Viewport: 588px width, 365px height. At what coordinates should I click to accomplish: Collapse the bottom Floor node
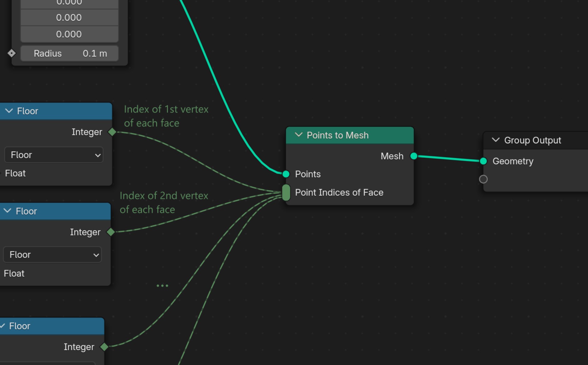click(x=2, y=326)
